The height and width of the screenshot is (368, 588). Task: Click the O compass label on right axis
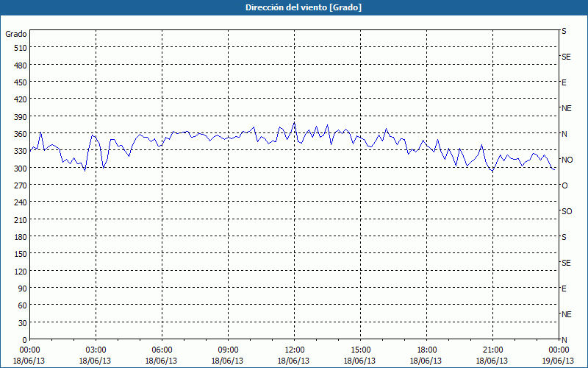click(x=564, y=186)
